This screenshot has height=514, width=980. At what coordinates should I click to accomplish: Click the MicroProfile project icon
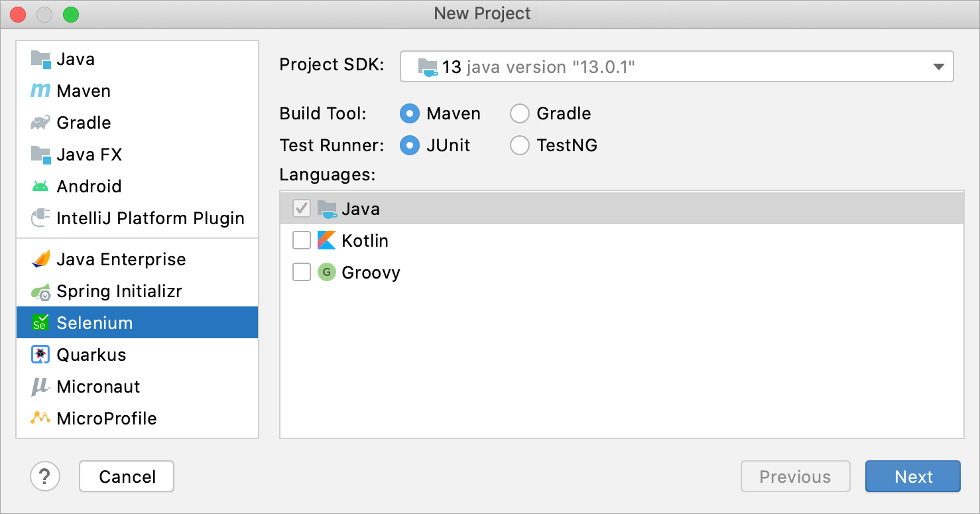[40, 418]
